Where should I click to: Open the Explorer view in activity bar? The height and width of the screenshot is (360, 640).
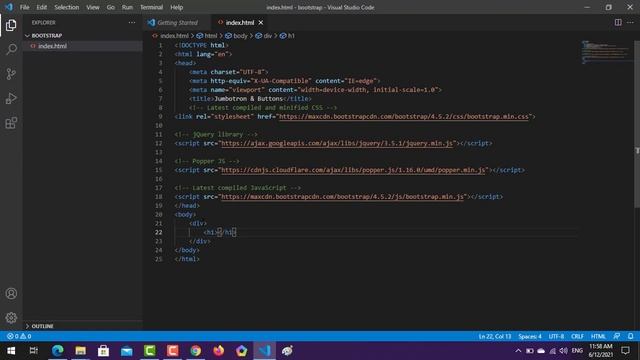[x=11, y=25]
